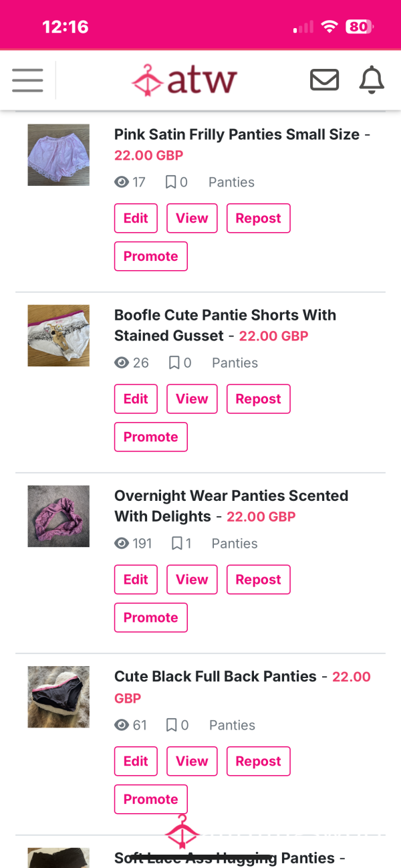Screen dimensions: 401x868
Task: Open the hamburger menu icon
Action: pyautogui.click(x=27, y=80)
